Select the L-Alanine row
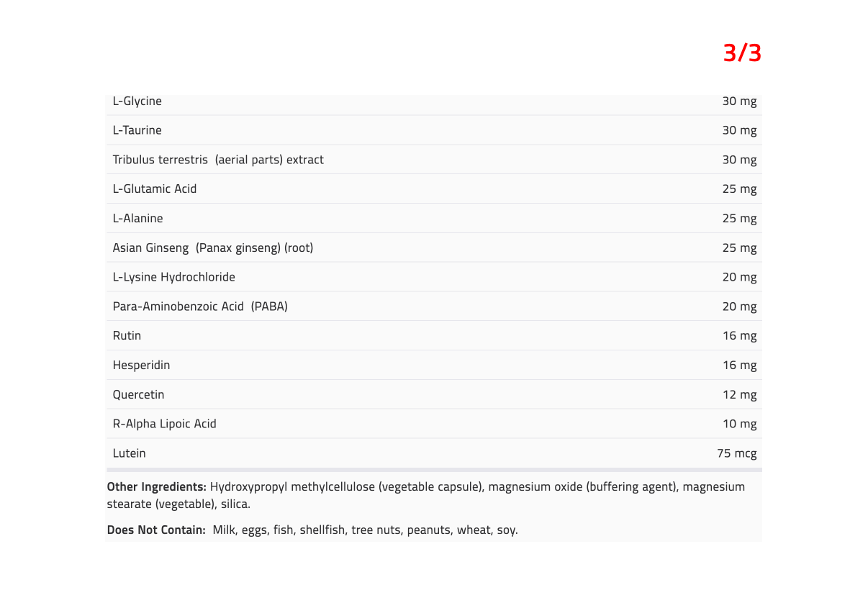This screenshot has height=590, width=868. pyautogui.click(x=434, y=218)
